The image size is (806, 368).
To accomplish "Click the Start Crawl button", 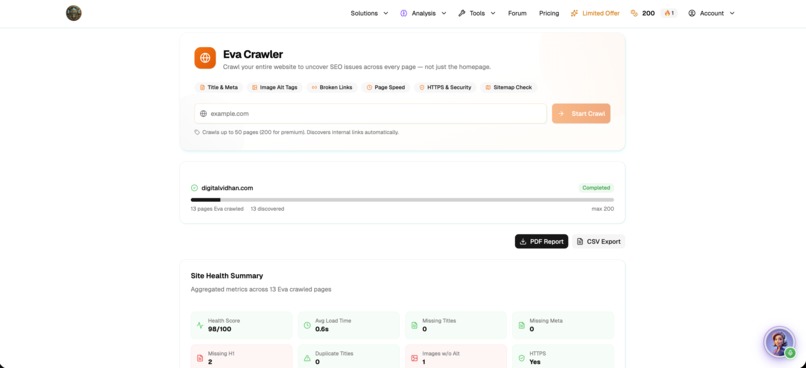I will click(581, 114).
